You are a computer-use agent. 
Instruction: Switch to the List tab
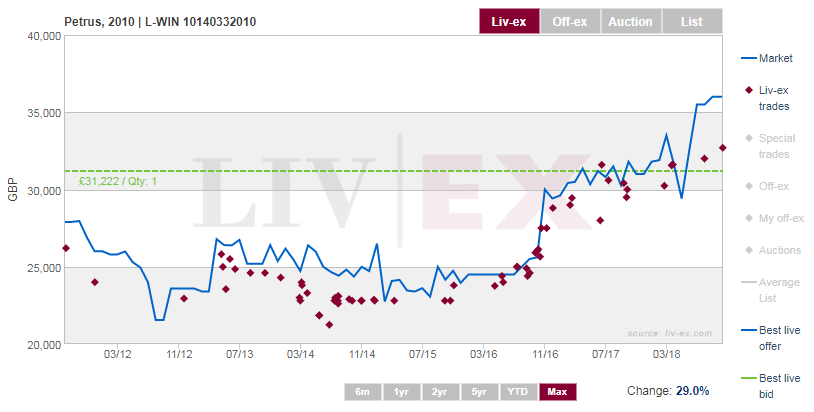(x=692, y=21)
